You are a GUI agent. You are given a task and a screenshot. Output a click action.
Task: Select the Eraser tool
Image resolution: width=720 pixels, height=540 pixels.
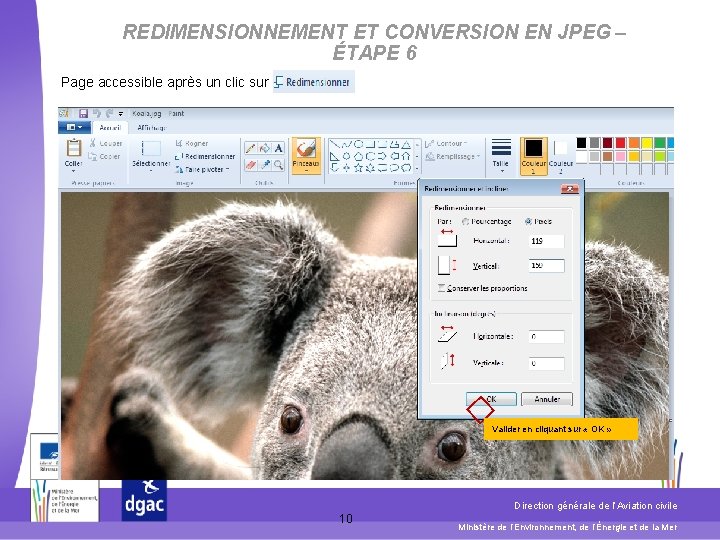click(250, 164)
